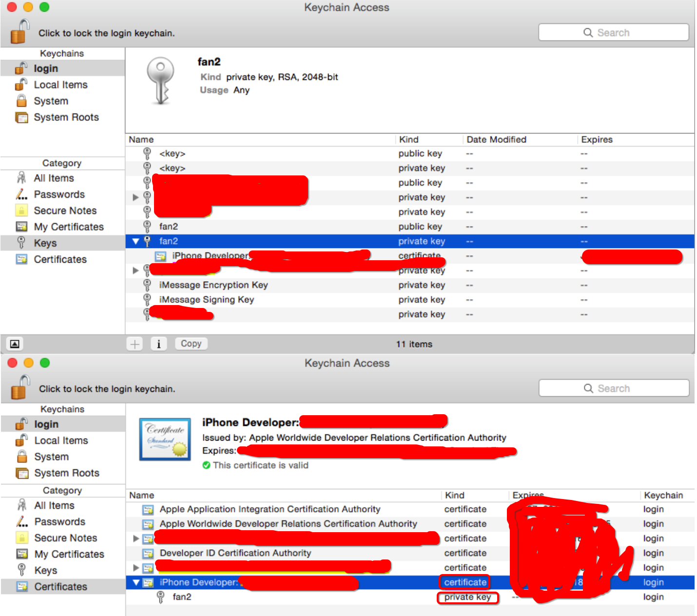Click the 'This certificate is valid' status text

click(x=261, y=465)
